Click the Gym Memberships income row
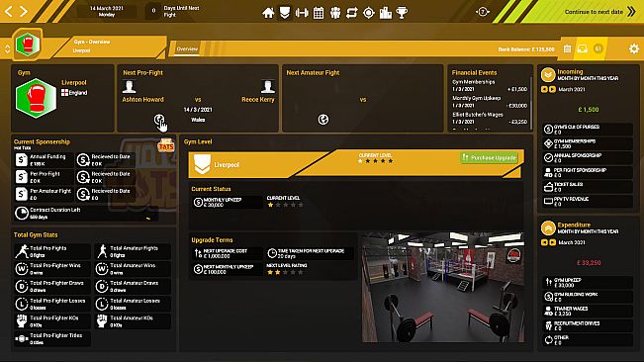The image size is (644, 362). click(588, 143)
